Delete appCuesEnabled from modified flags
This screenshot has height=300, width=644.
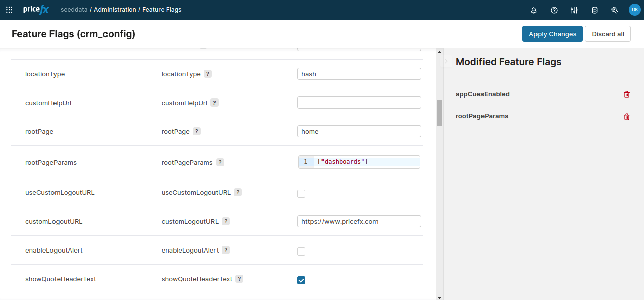click(x=627, y=94)
